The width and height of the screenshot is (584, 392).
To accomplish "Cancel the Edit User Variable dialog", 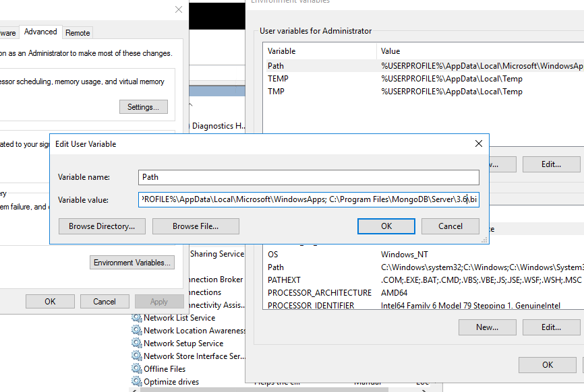I will pos(450,226).
